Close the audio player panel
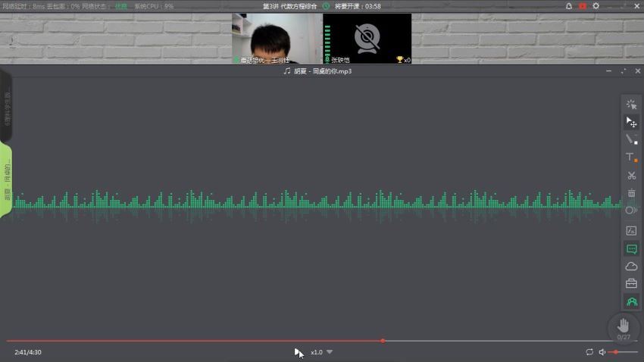This screenshot has height=362, width=644. click(x=638, y=71)
